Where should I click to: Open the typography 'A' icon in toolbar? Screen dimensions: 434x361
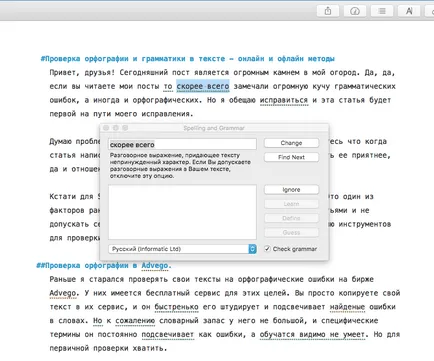coord(409,11)
